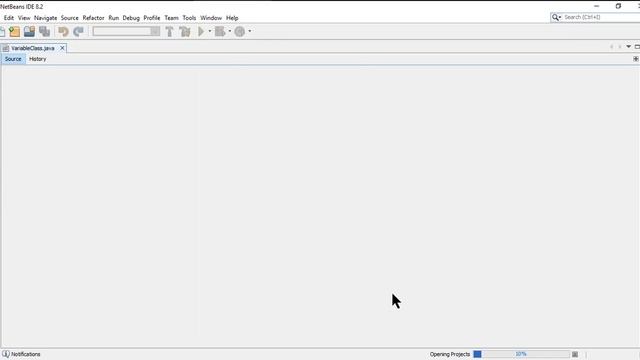Screen dimensions: 640x360
Task: Switch to the History view
Action: pyautogui.click(x=38, y=59)
